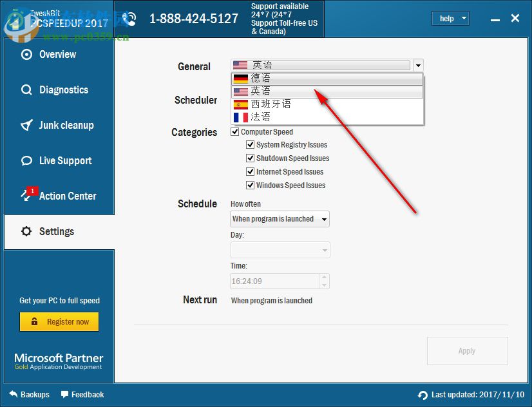This screenshot has width=532, height=407.
Task: Increase the Time value with up arrow
Action: [x=324, y=277]
